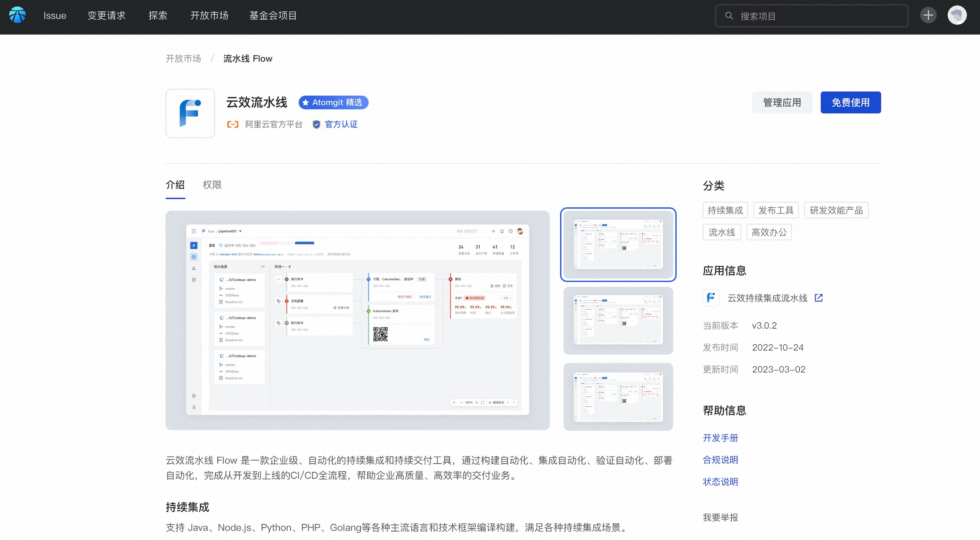Click the small F icon in 应用信息
The image size is (980, 540).
pyautogui.click(x=711, y=298)
